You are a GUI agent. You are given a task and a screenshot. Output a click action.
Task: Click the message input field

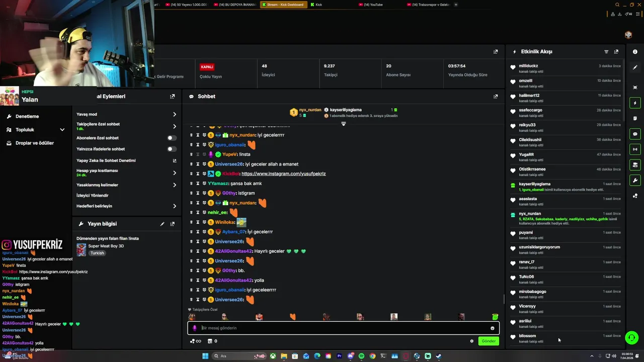pyautogui.click(x=344, y=328)
